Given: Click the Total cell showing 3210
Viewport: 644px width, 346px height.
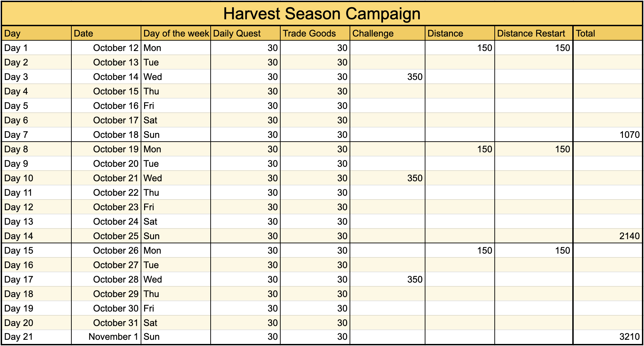Looking at the screenshot, I should click(608, 337).
